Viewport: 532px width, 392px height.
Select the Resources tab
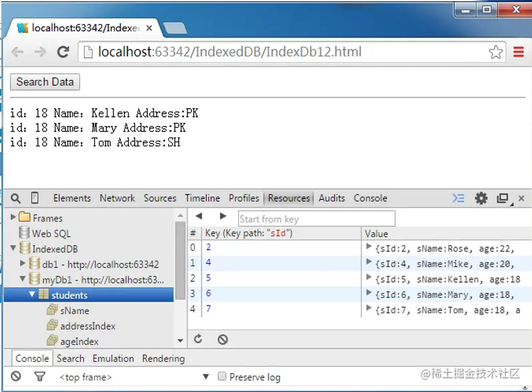(x=289, y=198)
